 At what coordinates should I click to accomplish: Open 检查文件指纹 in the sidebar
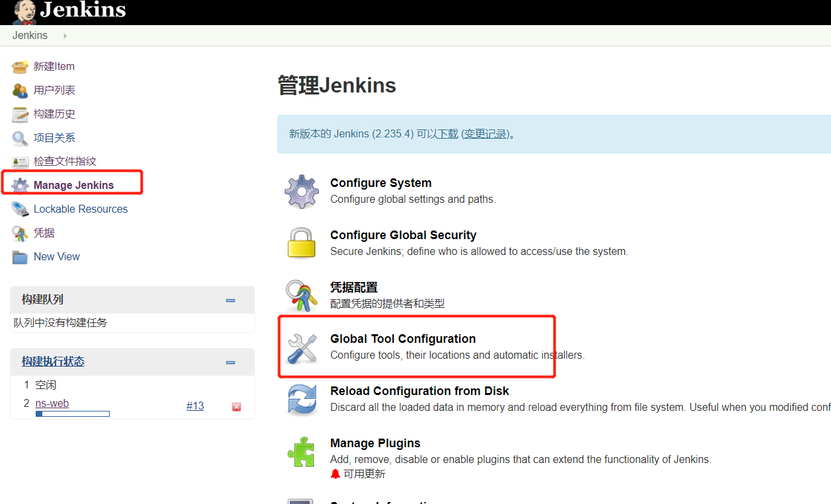coord(65,162)
